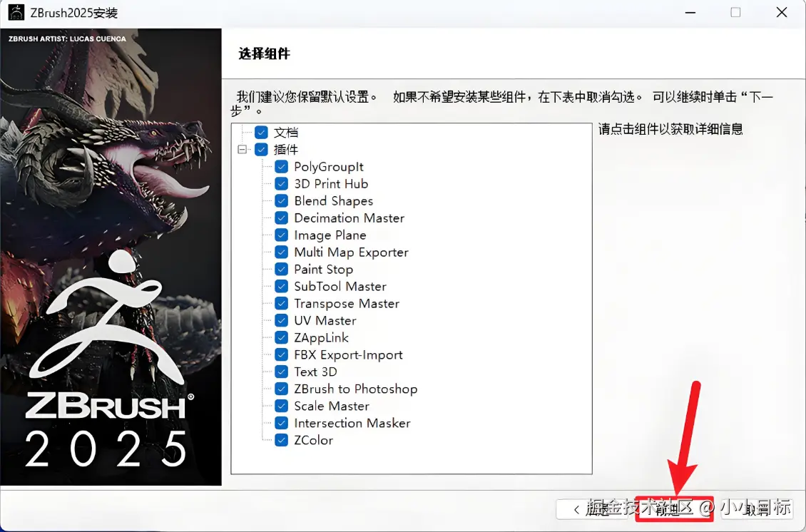
Task: Uncheck the 文档 component checkbox
Action: tap(261, 133)
